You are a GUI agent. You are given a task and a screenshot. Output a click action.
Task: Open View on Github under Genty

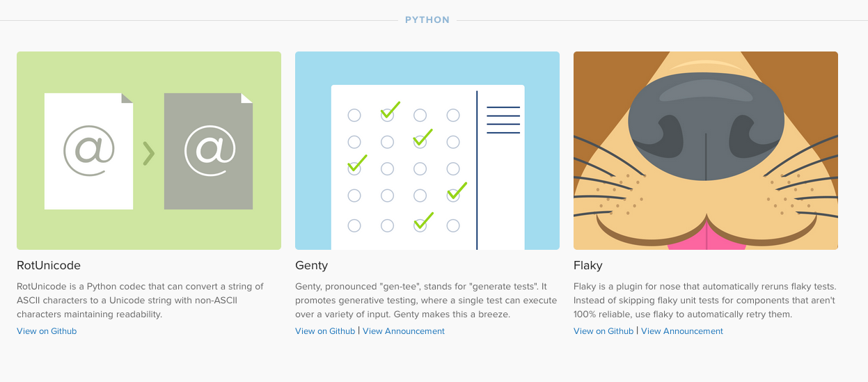pos(325,331)
